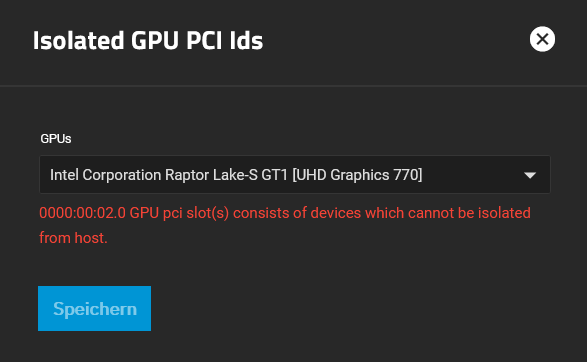
Task: Expand the GPUs dropdown arrow
Action: 530,175
